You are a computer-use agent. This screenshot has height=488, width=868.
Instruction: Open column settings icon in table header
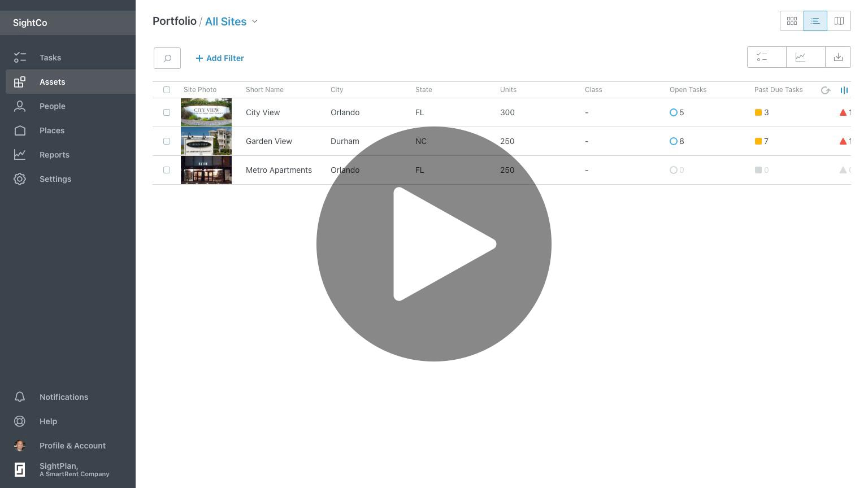click(844, 90)
